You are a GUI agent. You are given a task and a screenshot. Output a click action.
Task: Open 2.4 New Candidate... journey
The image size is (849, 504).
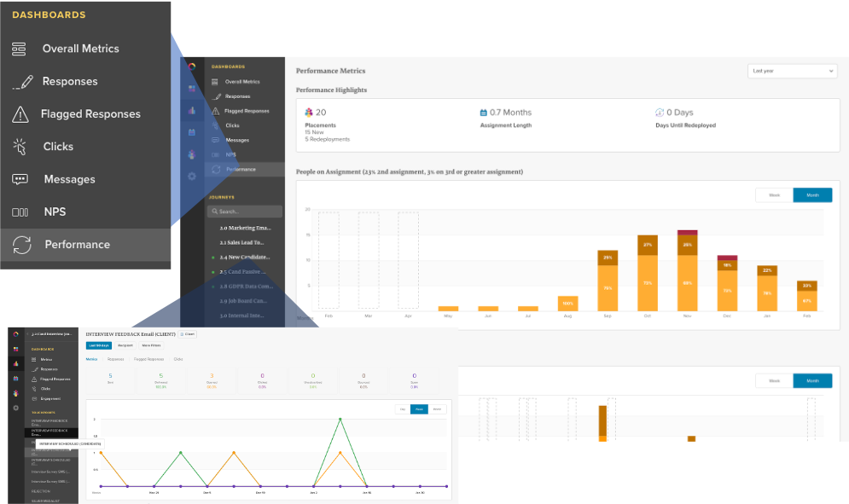pos(245,258)
